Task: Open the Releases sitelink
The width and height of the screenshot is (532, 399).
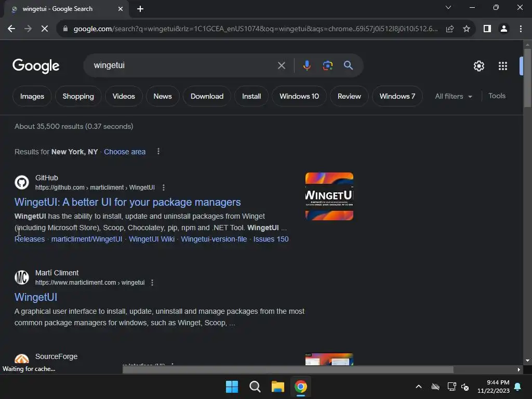Action: click(x=30, y=239)
